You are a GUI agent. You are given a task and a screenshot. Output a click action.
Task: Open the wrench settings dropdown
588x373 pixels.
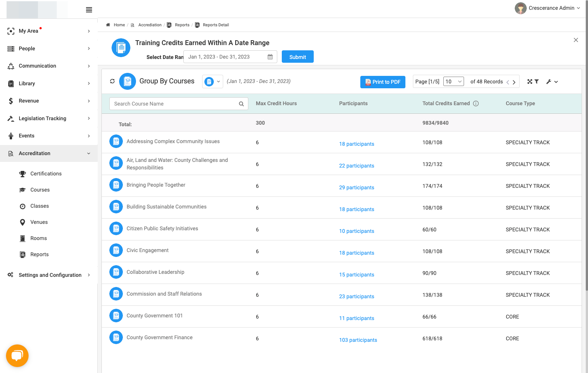tap(552, 82)
